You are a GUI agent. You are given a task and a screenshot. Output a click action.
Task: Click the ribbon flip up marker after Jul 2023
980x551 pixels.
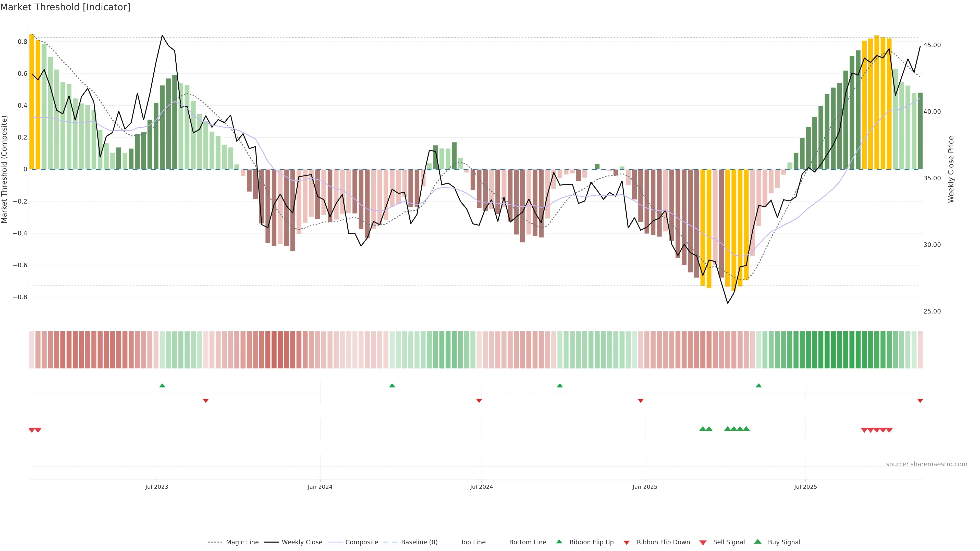[162, 386]
